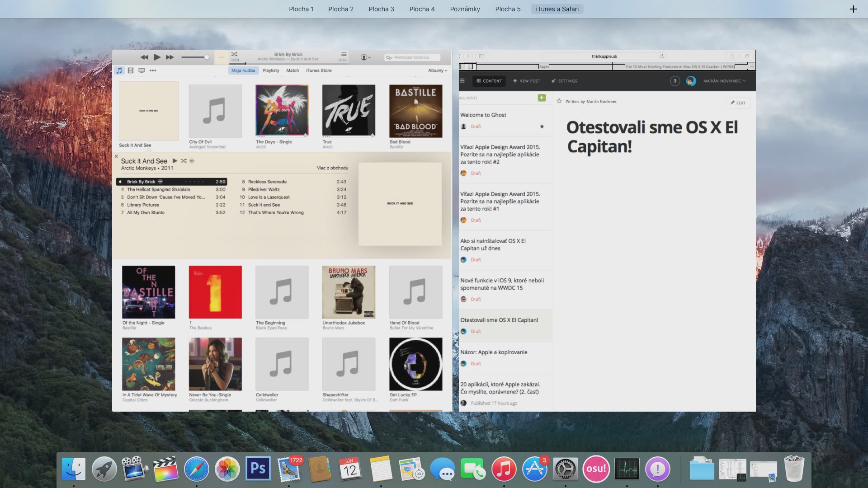Image resolution: width=868 pixels, height=488 pixels.
Task: Click the iTunes library search field
Action: [412, 57]
